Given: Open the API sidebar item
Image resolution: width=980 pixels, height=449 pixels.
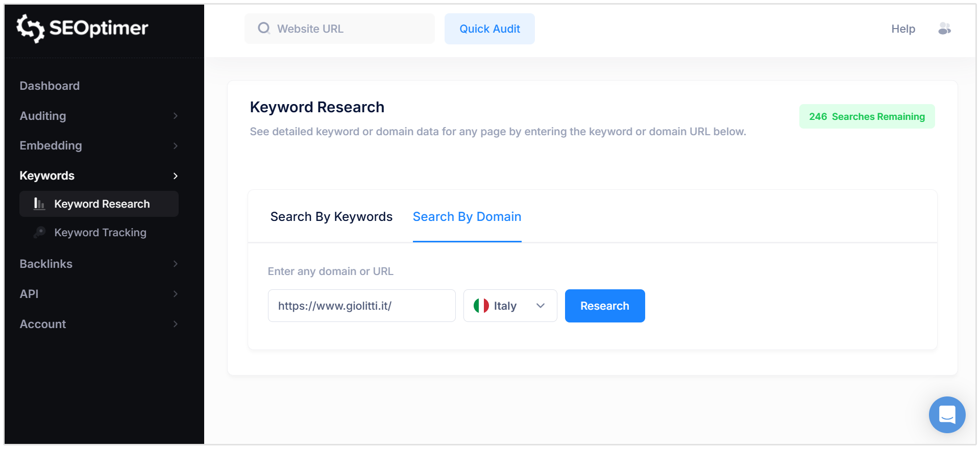Looking at the screenshot, I should click(99, 294).
